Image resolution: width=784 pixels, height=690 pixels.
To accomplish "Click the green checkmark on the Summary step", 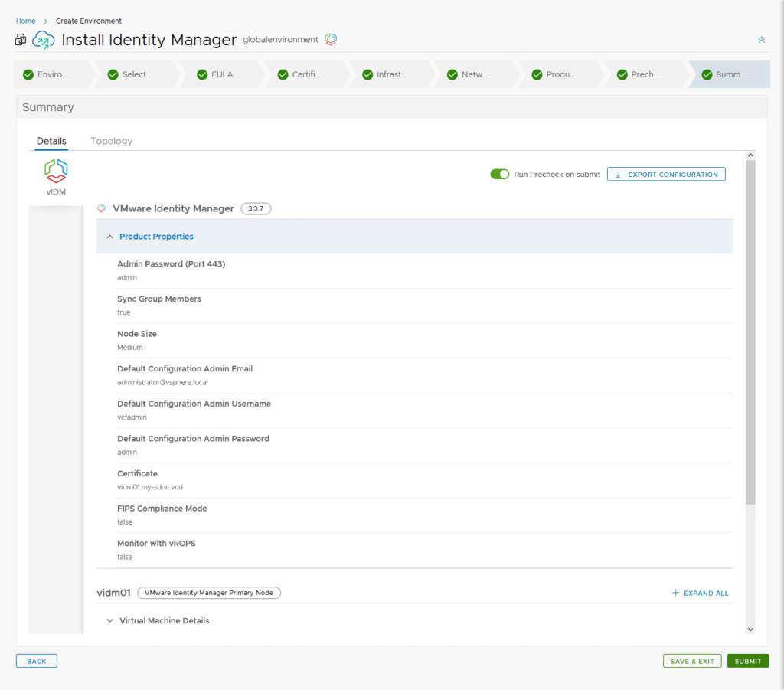I will (706, 75).
